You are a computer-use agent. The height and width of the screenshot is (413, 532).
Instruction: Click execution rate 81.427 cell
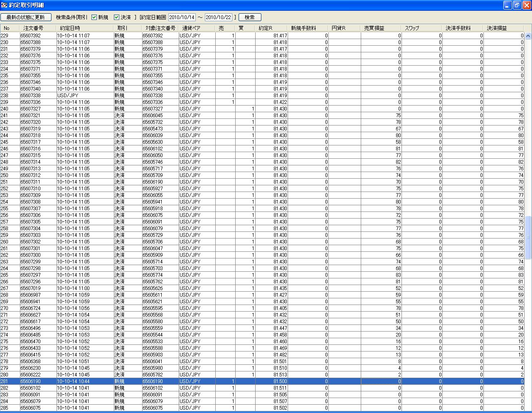point(271,295)
